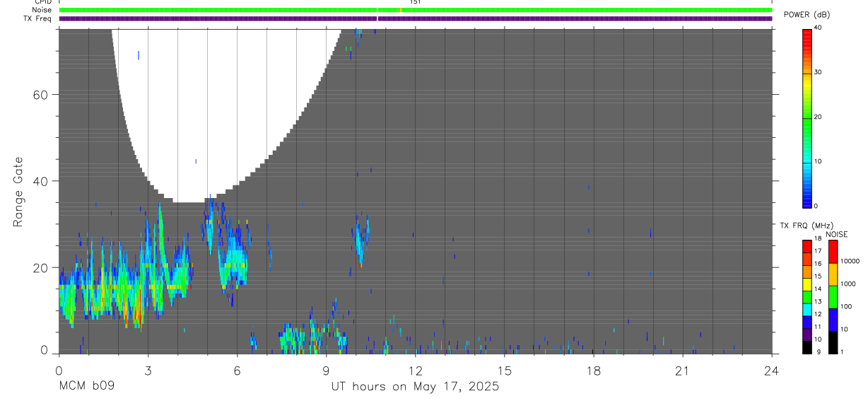Click the 100 noise legend value
The height and width of the screenshot is (401, 868).
846,306
